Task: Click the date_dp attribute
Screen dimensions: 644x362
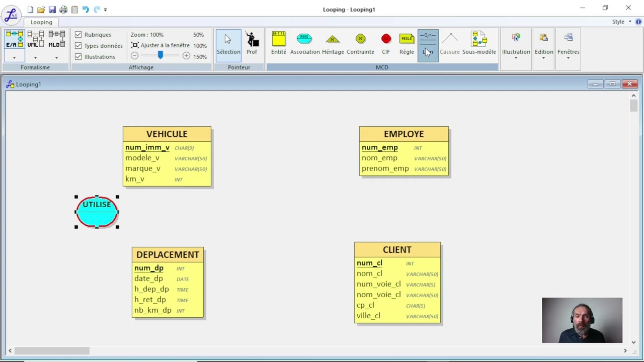Action: (148, 279)
